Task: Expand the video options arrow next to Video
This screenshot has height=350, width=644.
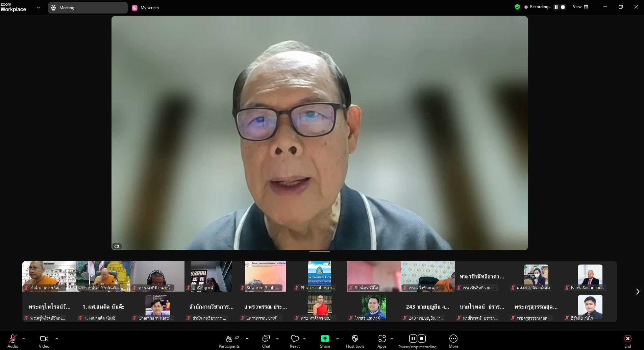Action: click(x=57, y=339)
